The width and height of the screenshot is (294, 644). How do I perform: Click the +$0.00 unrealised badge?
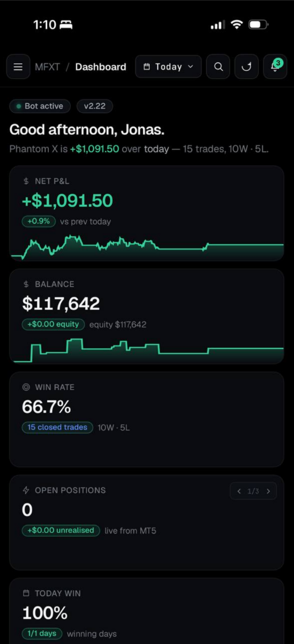point(61,530)
